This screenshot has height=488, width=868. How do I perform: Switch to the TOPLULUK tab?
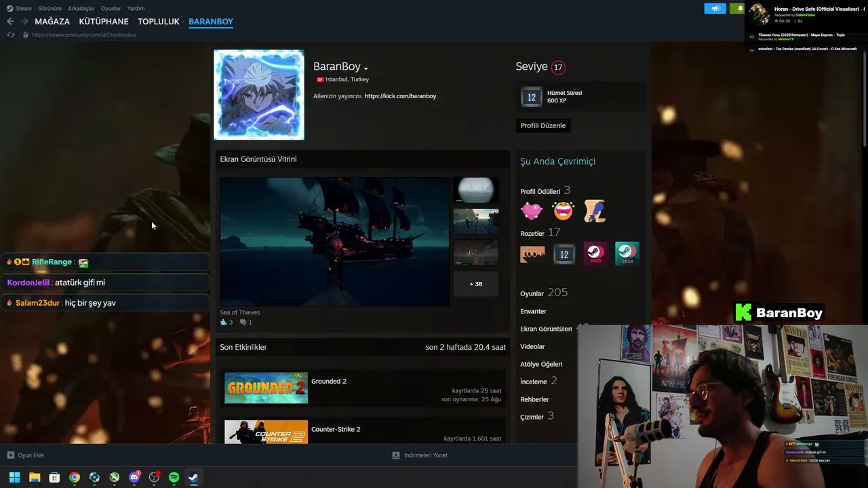tap(159, 22)
